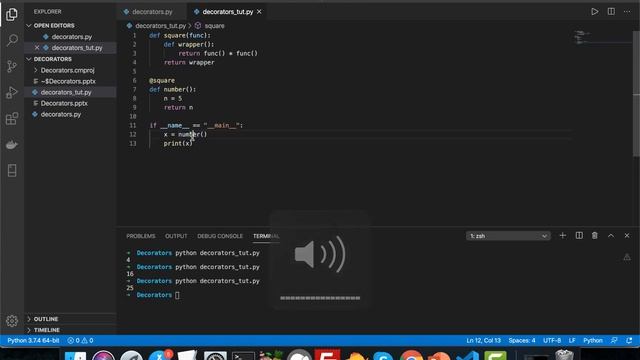Maximize the panel size with chevron up
Image resolution: width=640 pixels, height=360 pixels.
611,236
